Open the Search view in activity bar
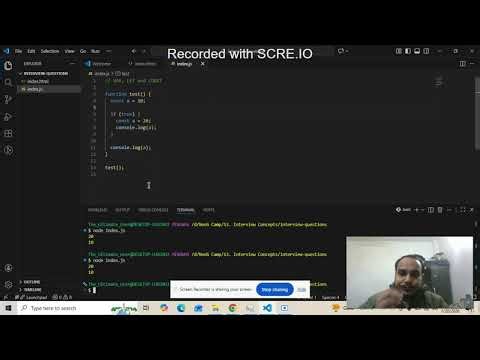Screen dimensions: 480x360 point(8,82)
